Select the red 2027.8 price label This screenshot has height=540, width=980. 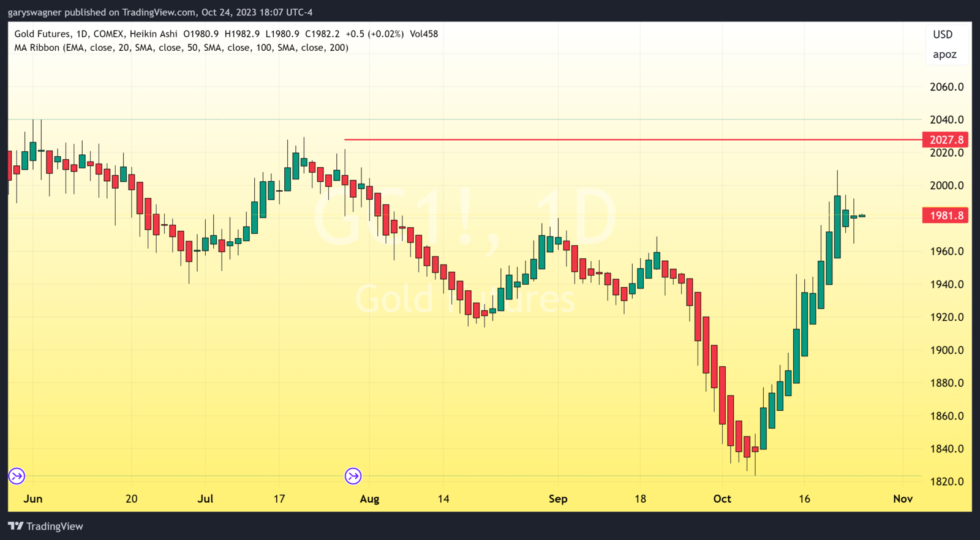pos(946,140)
